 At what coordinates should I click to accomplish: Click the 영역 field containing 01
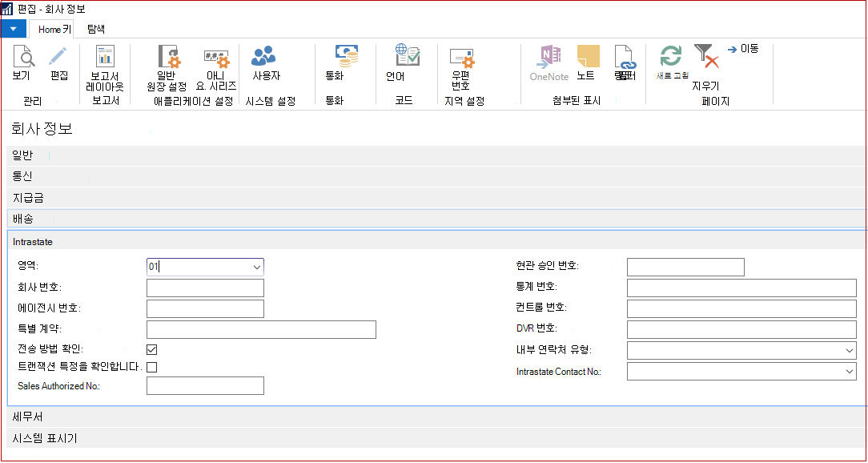[x=205, y=267]
